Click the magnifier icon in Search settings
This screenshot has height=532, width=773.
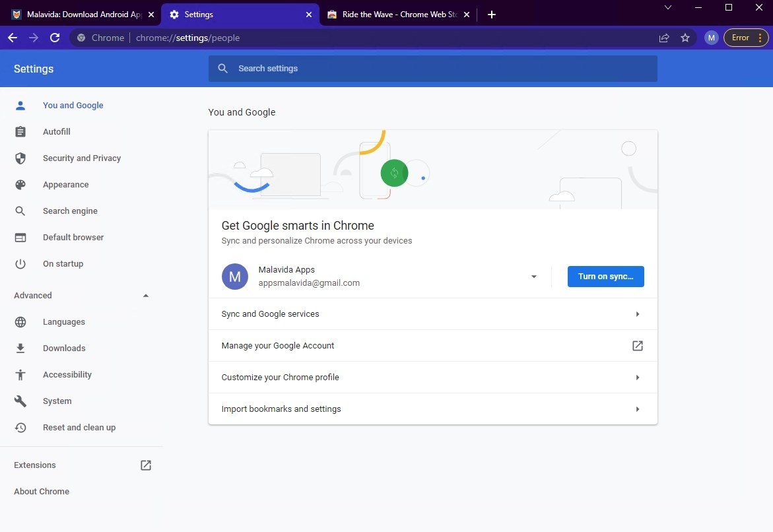223,69
